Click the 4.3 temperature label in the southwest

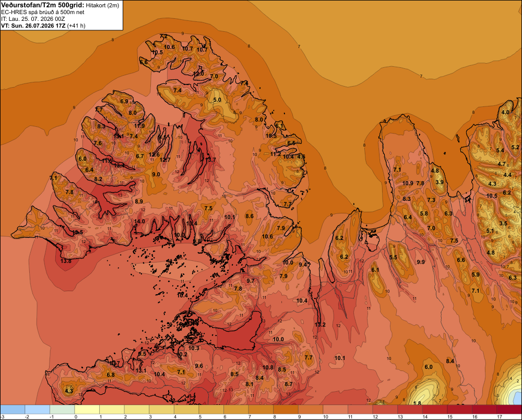tap(69, 391)
